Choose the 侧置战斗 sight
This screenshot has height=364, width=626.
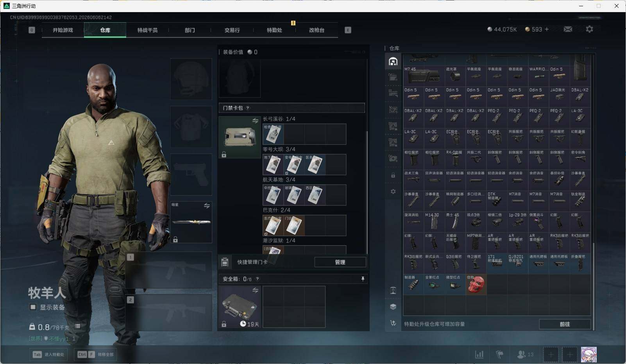coord(538,222)
